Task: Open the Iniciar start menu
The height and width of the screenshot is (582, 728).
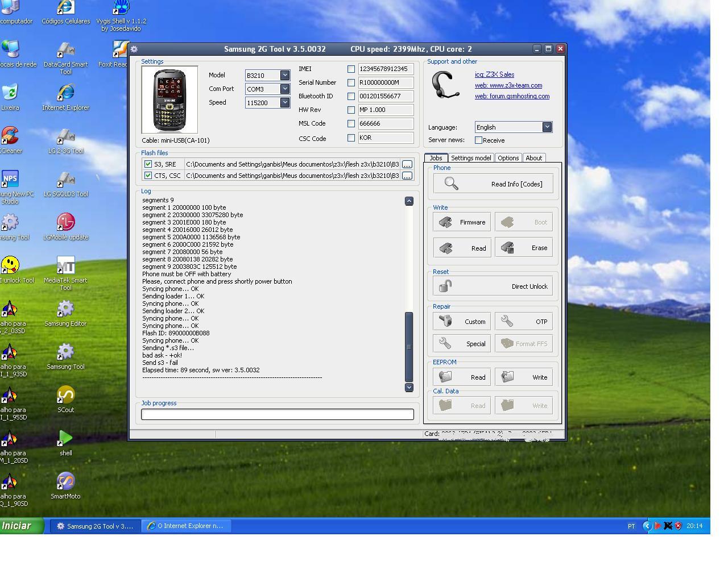Action: point(22,526)
